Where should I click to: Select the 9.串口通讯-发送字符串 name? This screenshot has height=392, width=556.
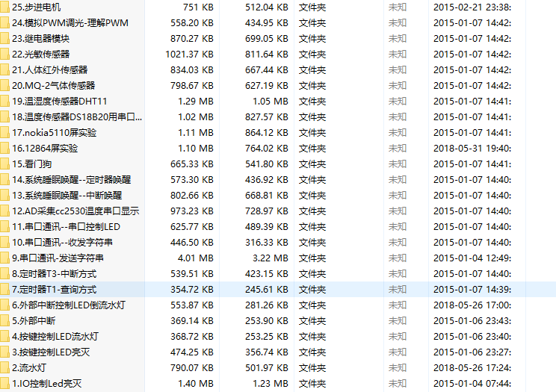(58, 258)
